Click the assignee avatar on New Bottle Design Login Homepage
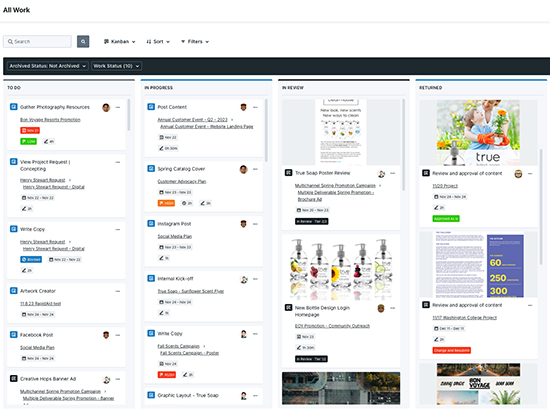Image resolution: width=550 pixels, height=420 pixels. click(x=381, y=308)
